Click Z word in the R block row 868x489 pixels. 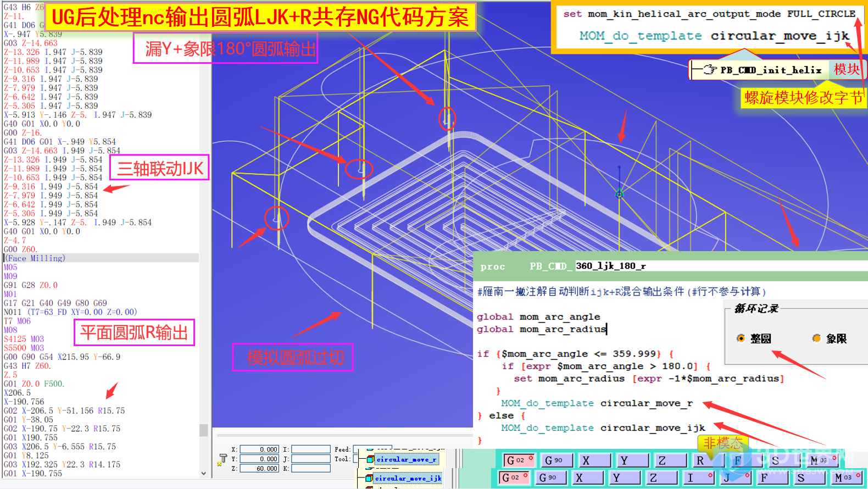coord(670,460)
